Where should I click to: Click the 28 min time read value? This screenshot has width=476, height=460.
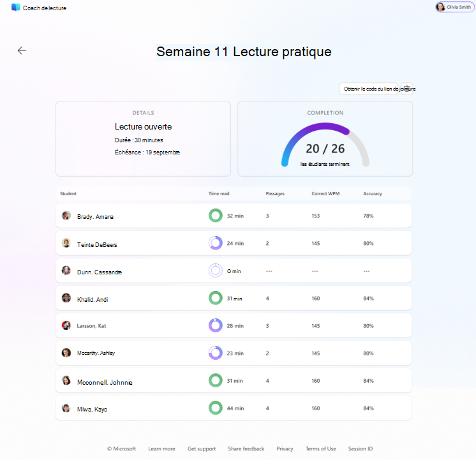tap(235, 326)
